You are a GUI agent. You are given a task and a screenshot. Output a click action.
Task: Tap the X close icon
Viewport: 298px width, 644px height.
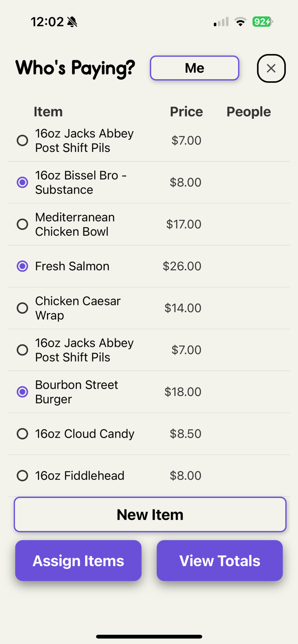[x=271, y=68]
